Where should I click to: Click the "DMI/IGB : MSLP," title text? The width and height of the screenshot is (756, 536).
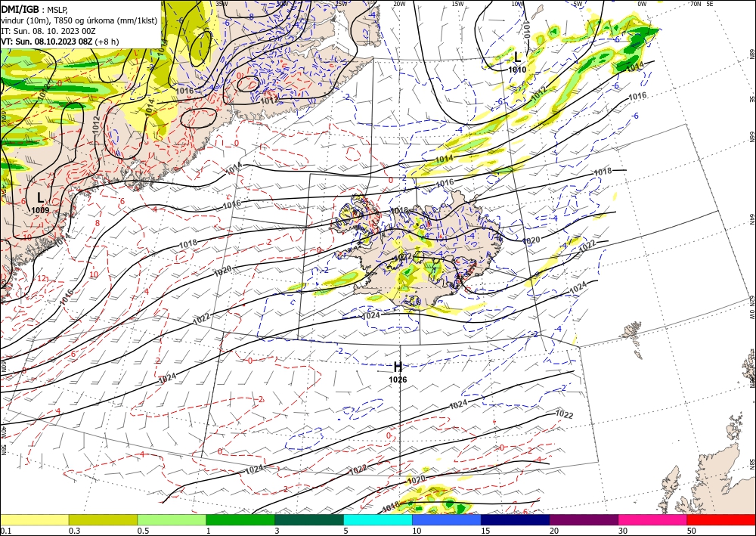click(35, 8)
